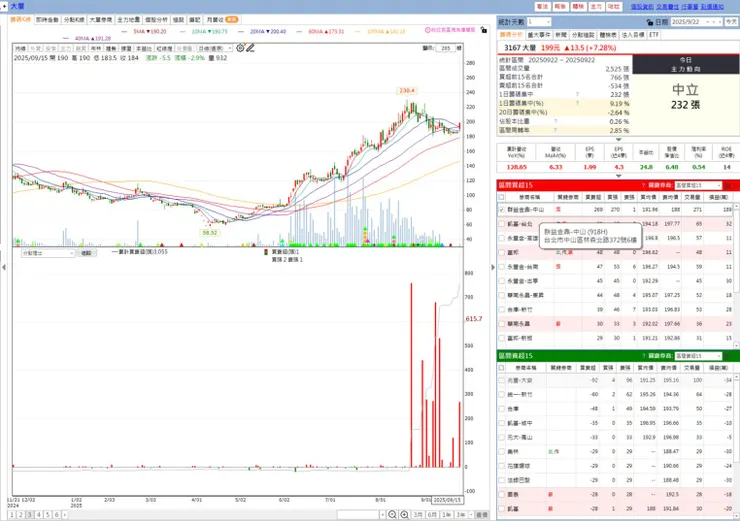
Task: Step date forward with right arrow
Action: point(720,22)
